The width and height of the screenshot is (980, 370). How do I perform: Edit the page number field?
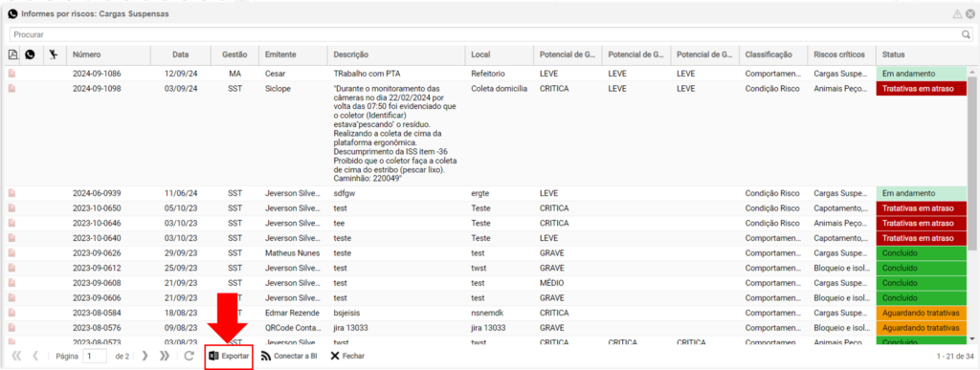tap(96, 357)
